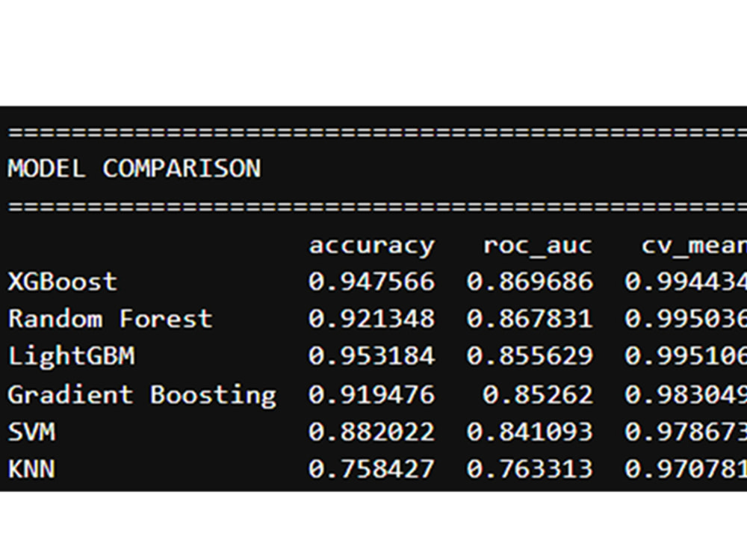The image size is (747, 560).
Task: Click the SVM row label
Action: (x=31, y=432)
